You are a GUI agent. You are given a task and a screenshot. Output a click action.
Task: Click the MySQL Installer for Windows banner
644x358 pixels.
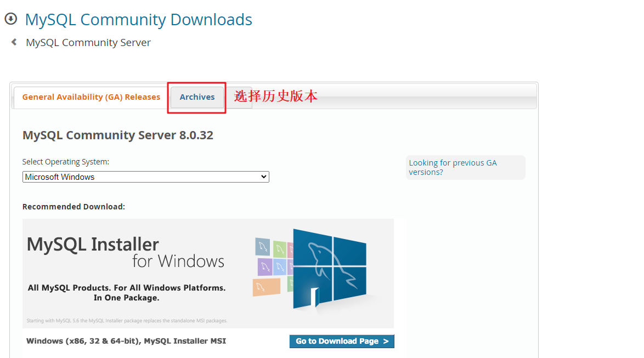coord(208,274)
